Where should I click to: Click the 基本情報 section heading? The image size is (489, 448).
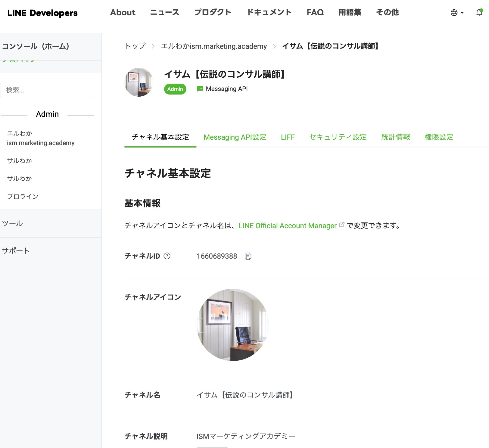coord(142,203)
